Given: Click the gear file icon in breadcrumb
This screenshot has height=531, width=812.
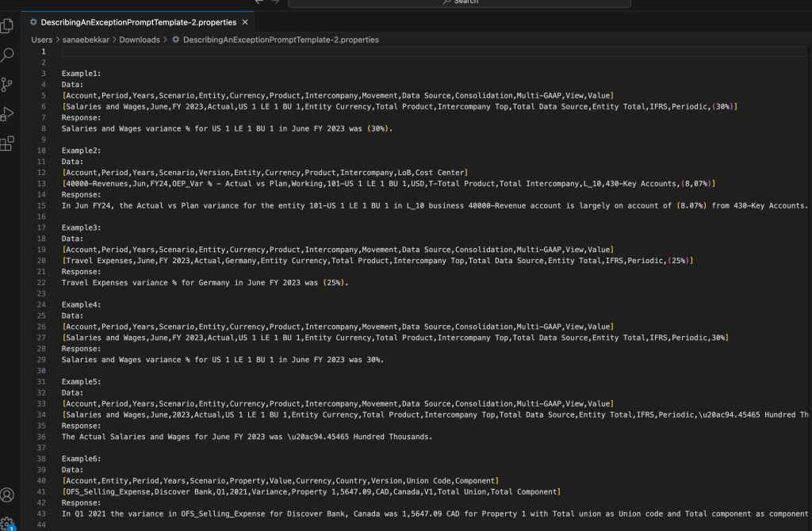Looking at the screenshot, I should (176, 40).
